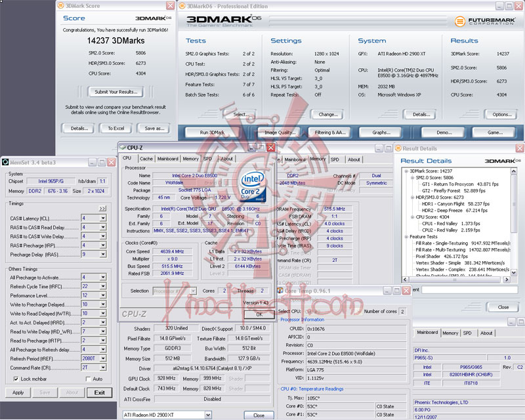Collapse the 3DMark Score tree node
Screen dimensions: 525x420
click(x=406, y=171)
